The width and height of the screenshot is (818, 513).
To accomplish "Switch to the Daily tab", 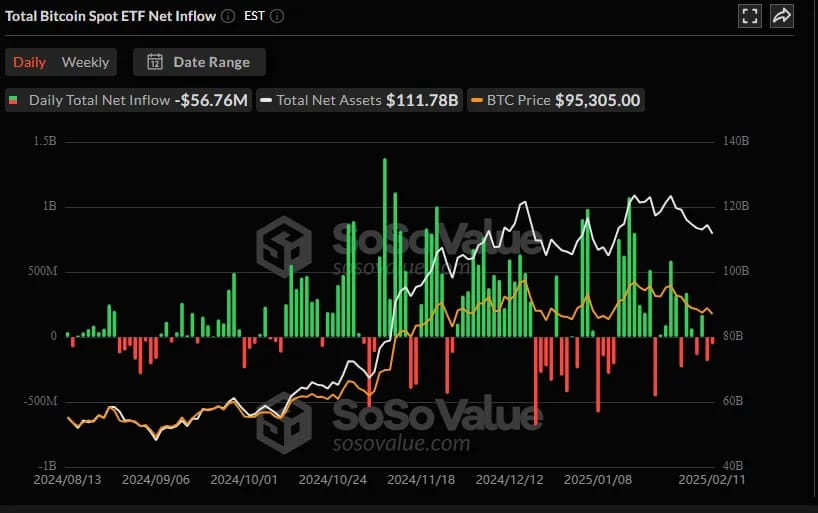I will (x=29, y=62).
